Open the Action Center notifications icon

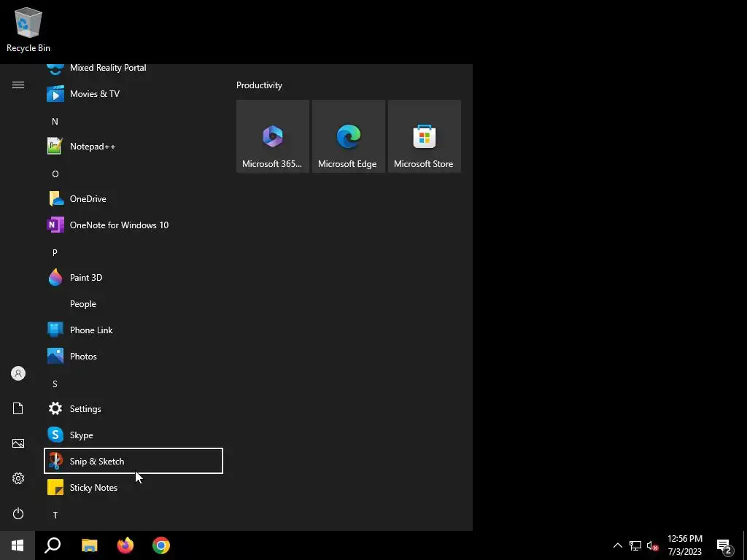point(724,545)
